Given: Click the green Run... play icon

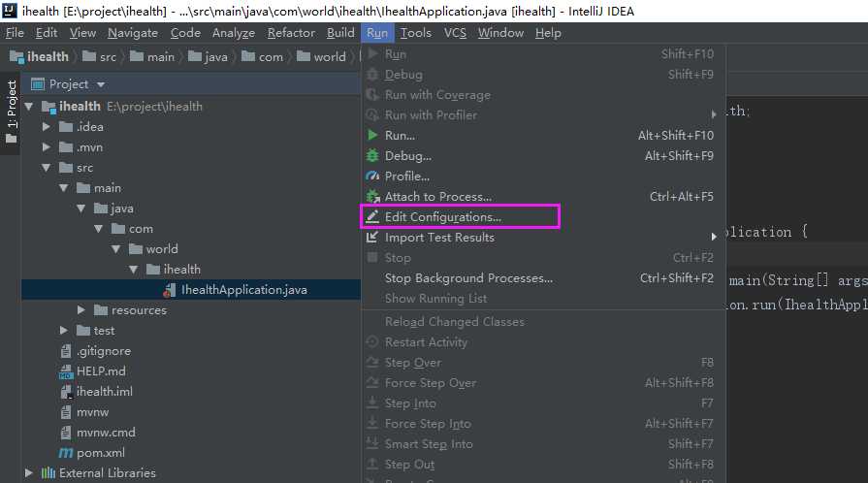Looking at the screenshot, I should [372, 136].
